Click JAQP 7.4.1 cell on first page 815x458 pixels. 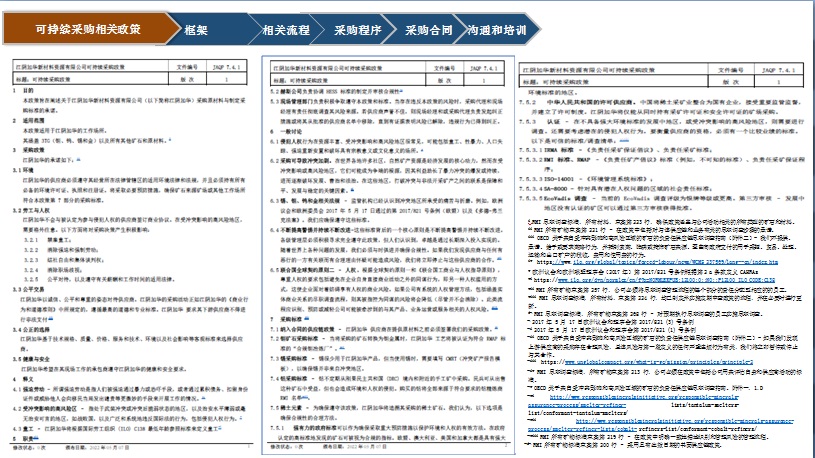click(226, 67)
